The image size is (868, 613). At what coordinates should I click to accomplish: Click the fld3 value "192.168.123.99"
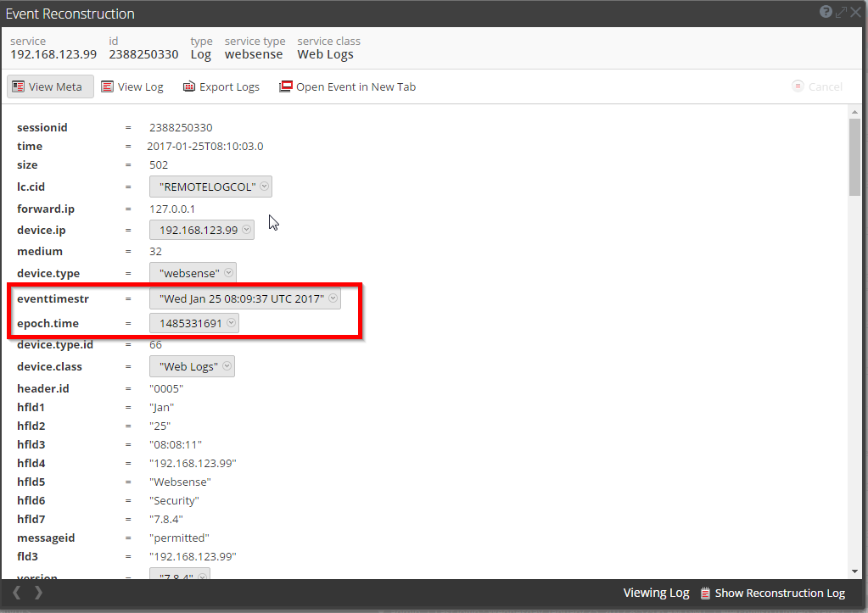pyautogui.click(x=193, y=556)
